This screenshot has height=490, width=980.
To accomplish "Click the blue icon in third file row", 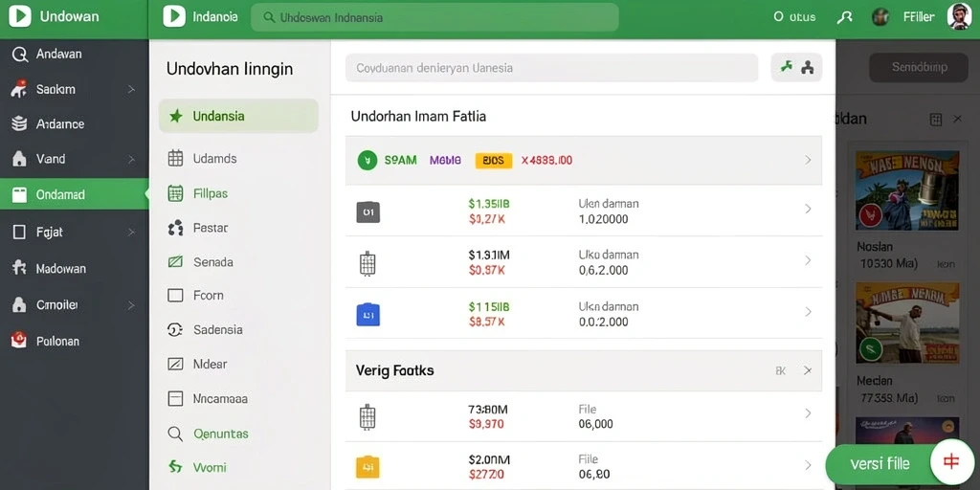I will pos(368,314).
